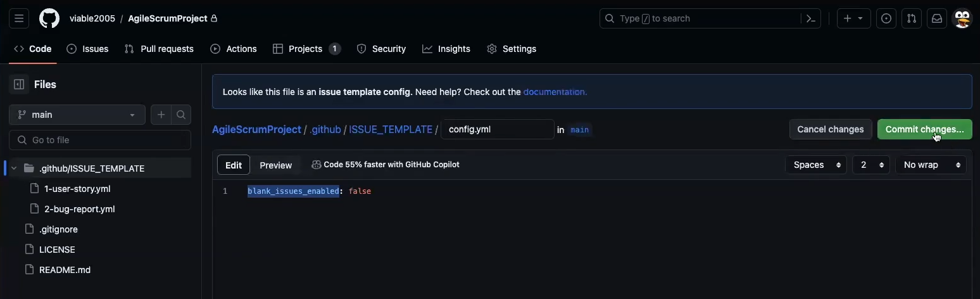980x299 pixels.
Task: Collapse the .github/ISSUE_TEMPLATE folder
Action: click(x=14, y=169)
